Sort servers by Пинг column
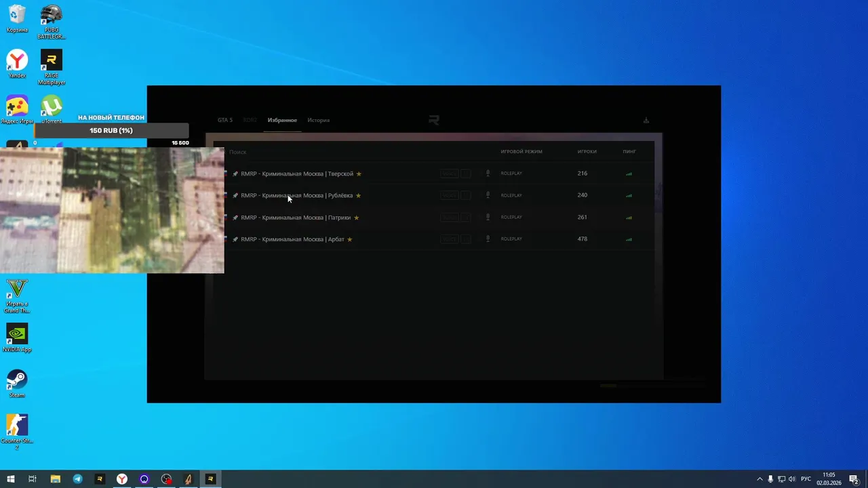The width and height of the screenshot is (868, 488). click(629, 152)
